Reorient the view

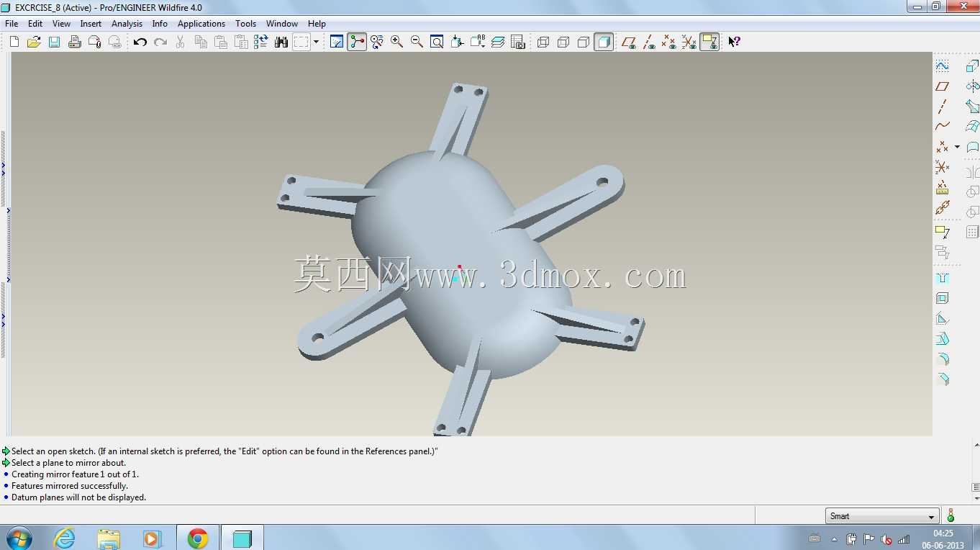coord(457,42)
